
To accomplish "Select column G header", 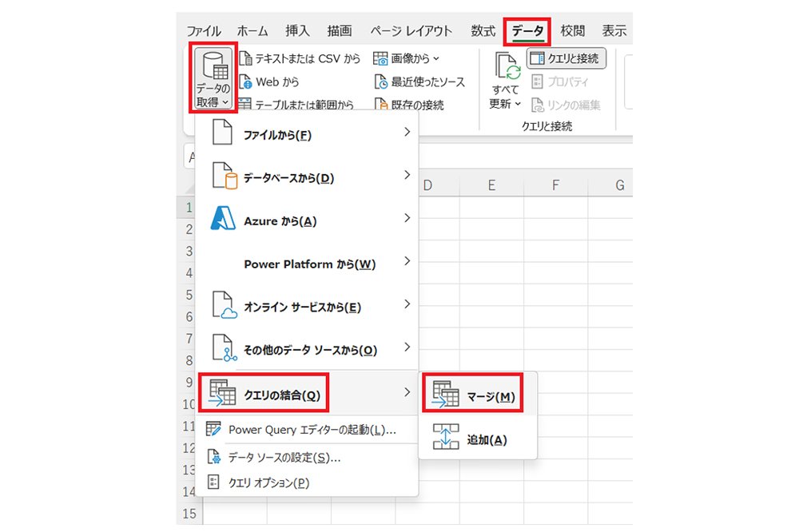I will point(610,185).
